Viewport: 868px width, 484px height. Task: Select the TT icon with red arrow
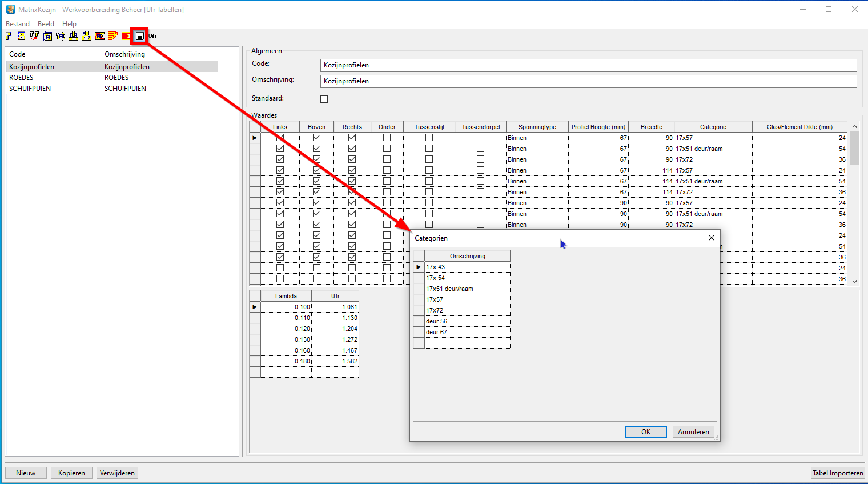34,35
